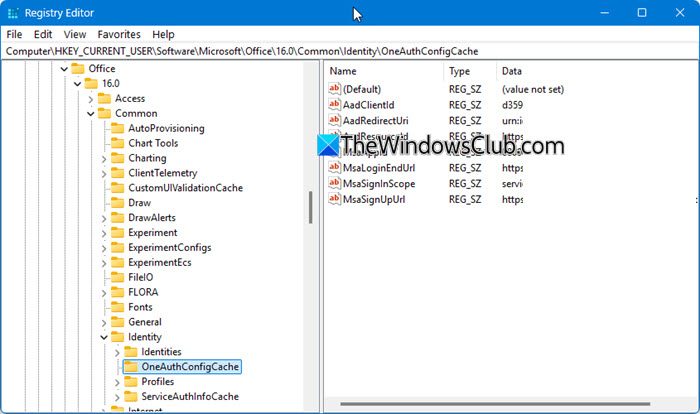700x414 pixels.
Task: Open the Favorites menu
Action: [119, 34]
